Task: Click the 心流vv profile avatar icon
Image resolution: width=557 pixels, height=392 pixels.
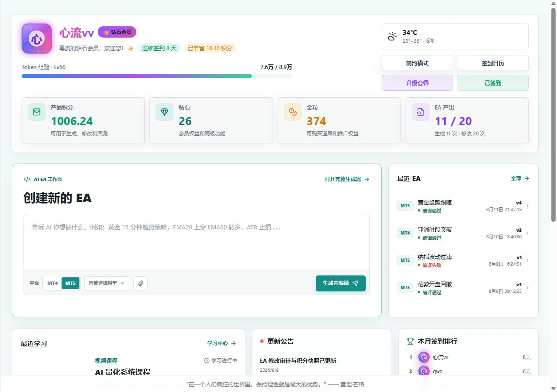Action: 37,39
